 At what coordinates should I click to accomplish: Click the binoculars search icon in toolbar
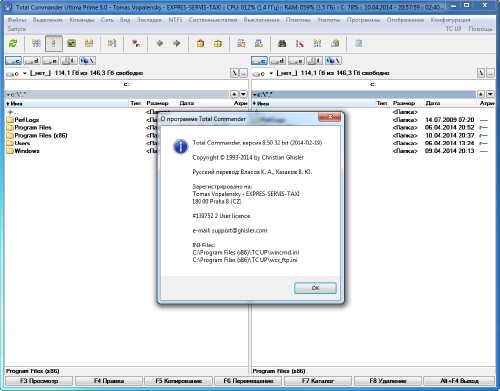click(282, 43)
